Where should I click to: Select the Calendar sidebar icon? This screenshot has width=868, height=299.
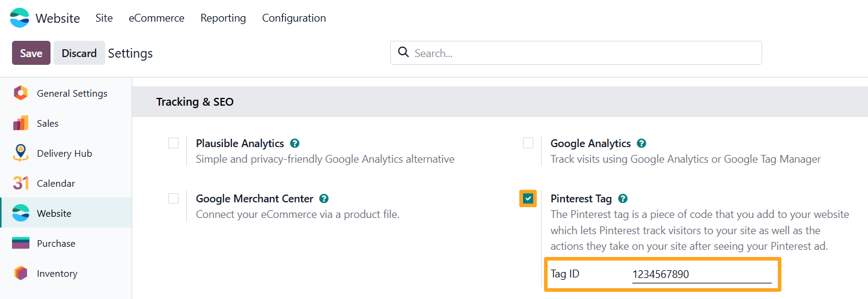point(20,183)
